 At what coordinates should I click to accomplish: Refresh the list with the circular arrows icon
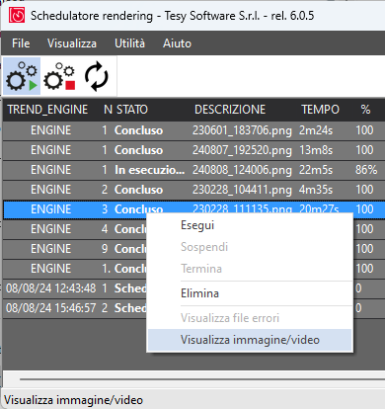[x=97, y=76]
